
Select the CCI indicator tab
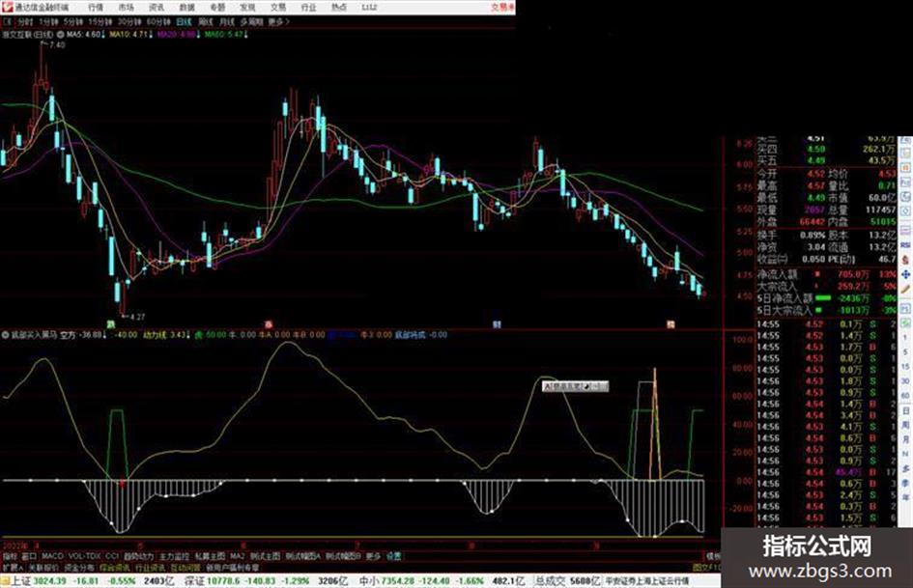point(112,556)
